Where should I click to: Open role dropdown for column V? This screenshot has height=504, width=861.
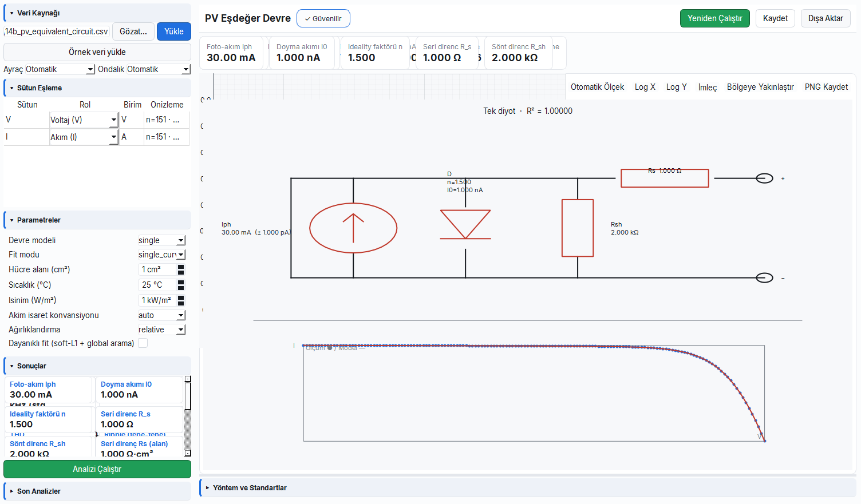(84, 120)
